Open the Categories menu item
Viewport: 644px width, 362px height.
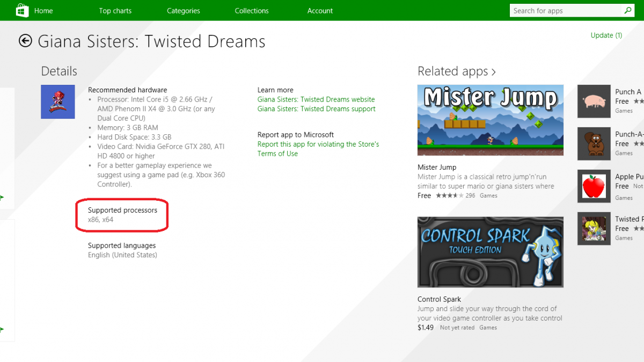tap(184, 11)
